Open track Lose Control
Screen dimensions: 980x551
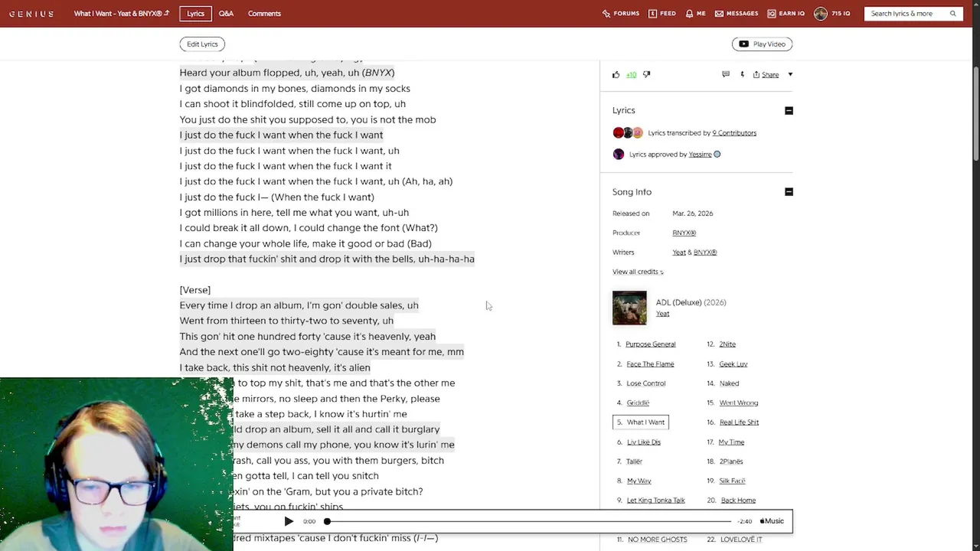[646, 383]
